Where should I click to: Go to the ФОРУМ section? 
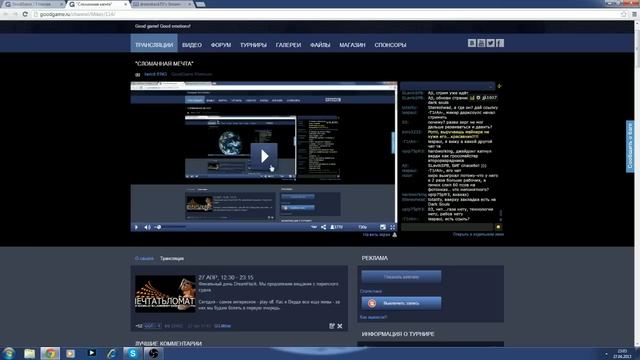221,45
